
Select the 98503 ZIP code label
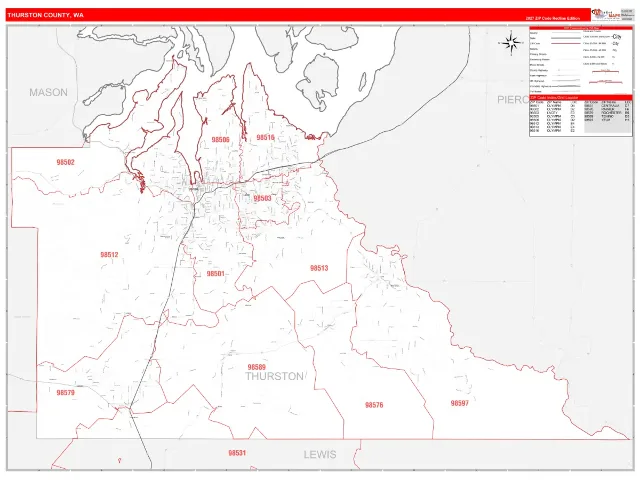262,198
